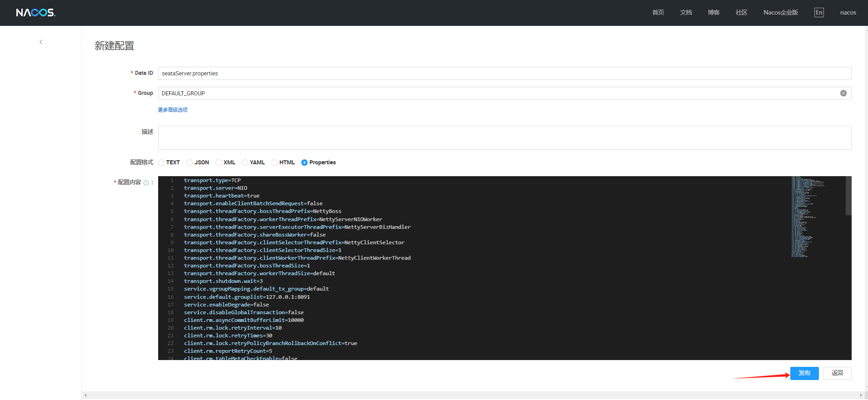The image size is (868, 400).
Task: Switch language with En icon
Action: click(x=819, y=12)
